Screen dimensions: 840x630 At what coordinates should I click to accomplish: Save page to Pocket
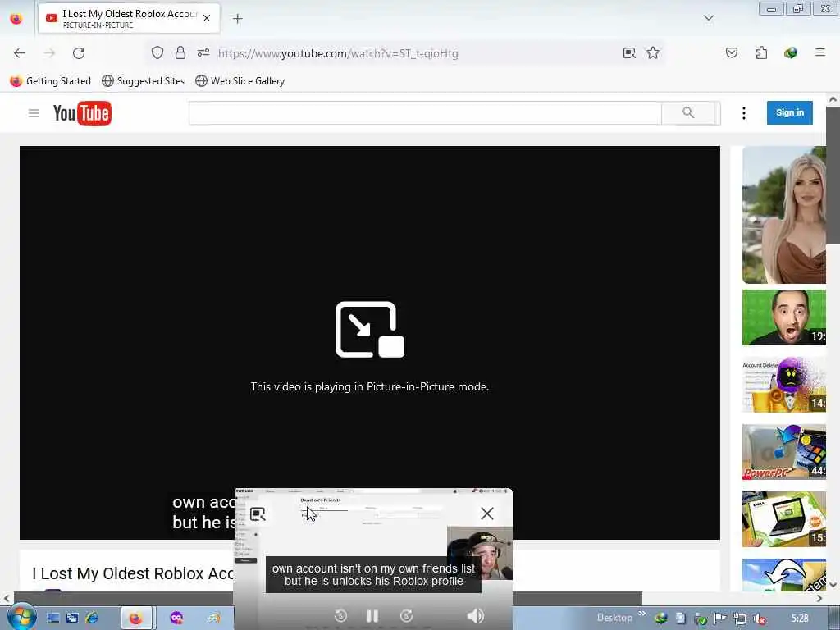pos(731,52)
